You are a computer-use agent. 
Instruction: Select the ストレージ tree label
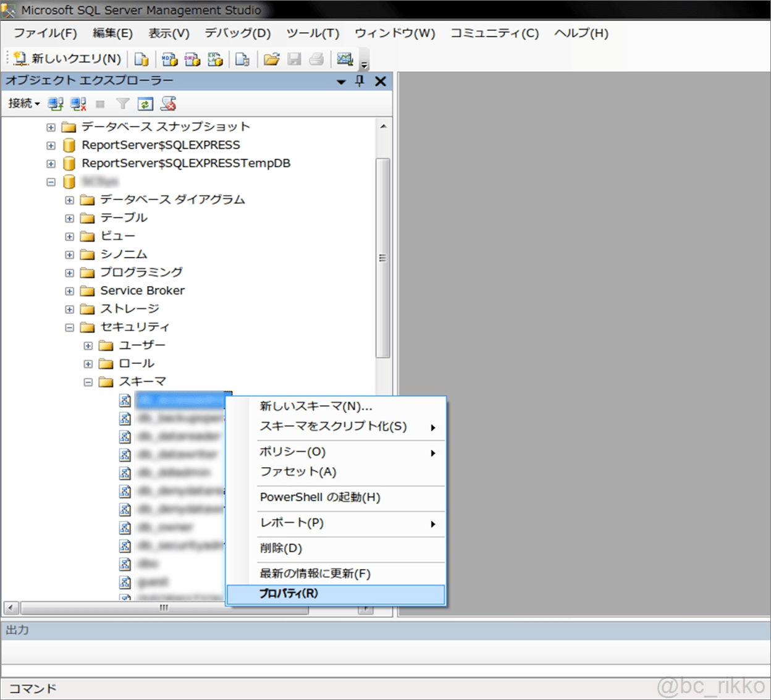click(130, 309)
